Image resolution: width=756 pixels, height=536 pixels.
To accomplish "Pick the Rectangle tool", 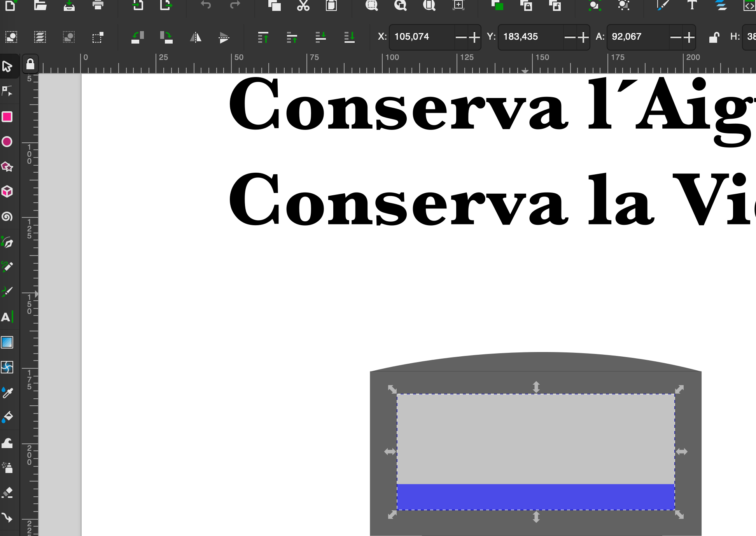I will (7, 117).
